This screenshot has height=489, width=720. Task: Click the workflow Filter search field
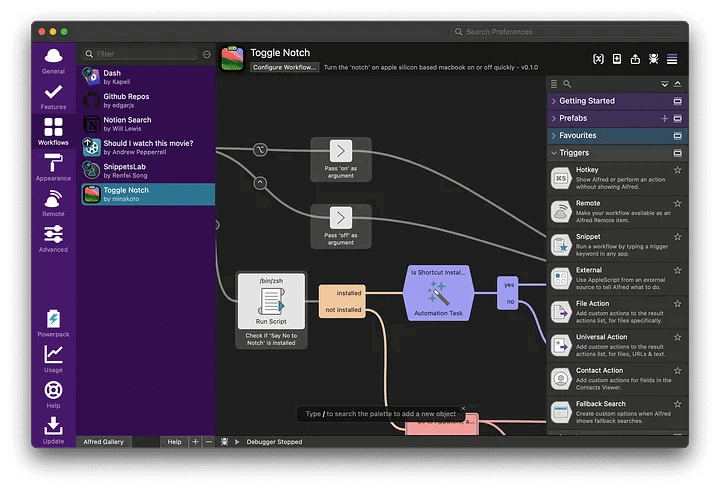[145, 54]
